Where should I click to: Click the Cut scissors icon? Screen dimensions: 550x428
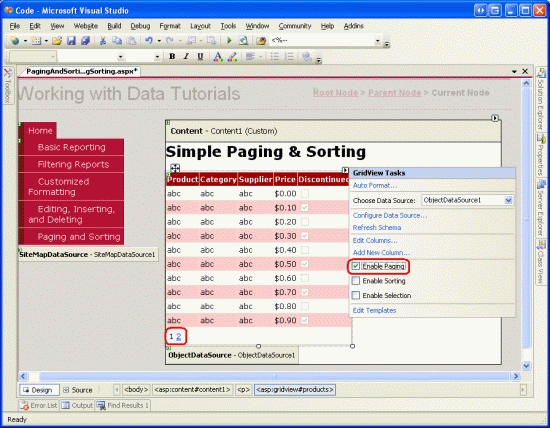103,41
